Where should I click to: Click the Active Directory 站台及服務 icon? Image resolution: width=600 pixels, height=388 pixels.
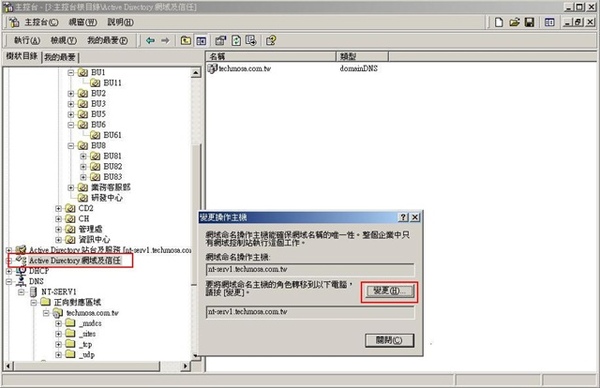click(21, 250)
